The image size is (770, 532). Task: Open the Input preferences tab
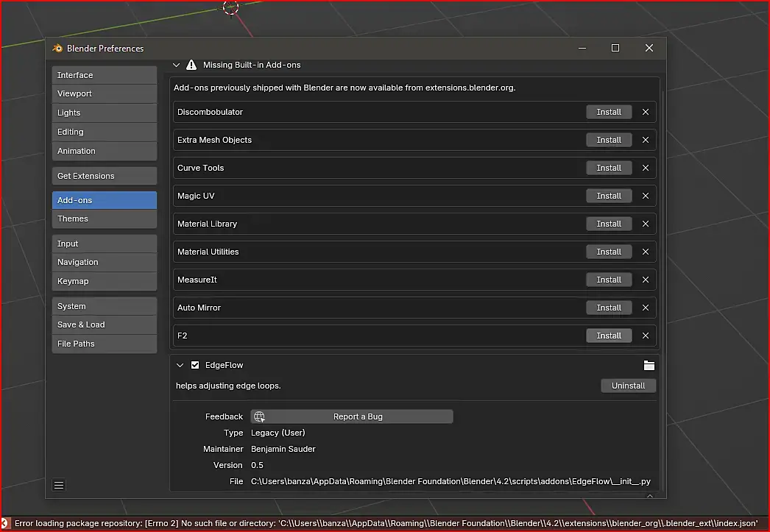[x=104, y=244]
